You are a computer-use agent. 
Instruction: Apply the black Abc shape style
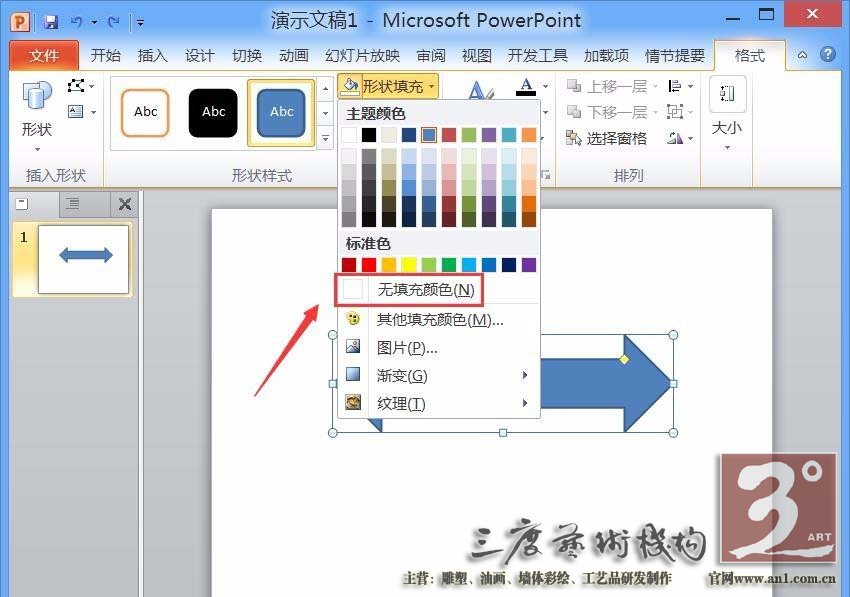coord(213,113)
